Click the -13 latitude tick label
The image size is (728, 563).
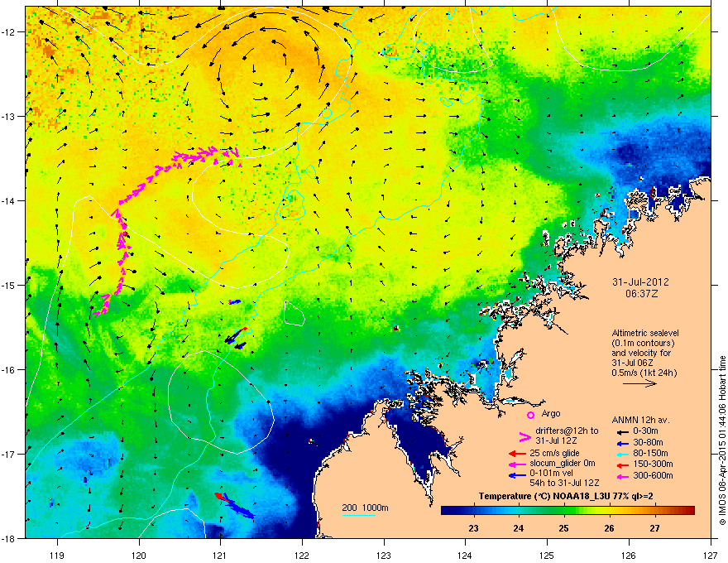point(9,116)
